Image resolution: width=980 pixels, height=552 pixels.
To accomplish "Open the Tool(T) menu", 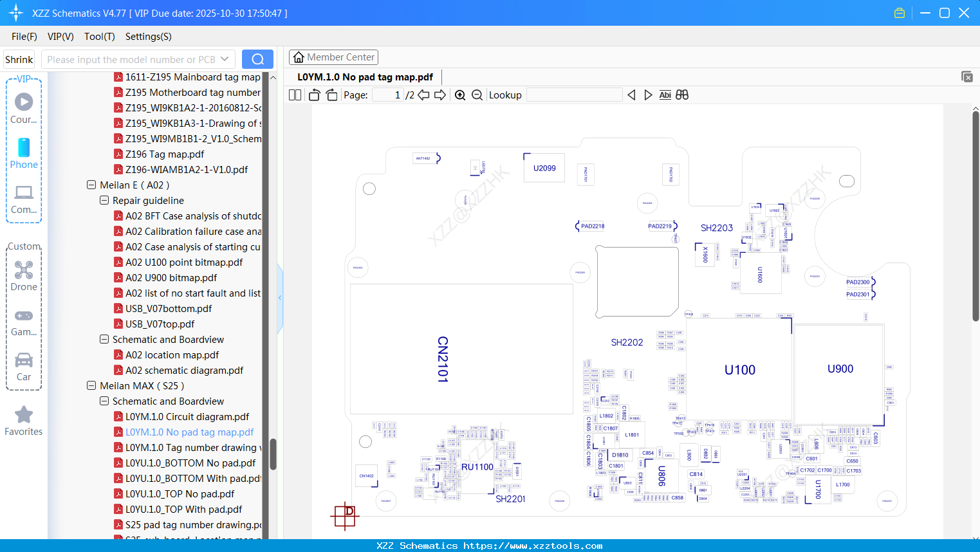I will 99,37.
